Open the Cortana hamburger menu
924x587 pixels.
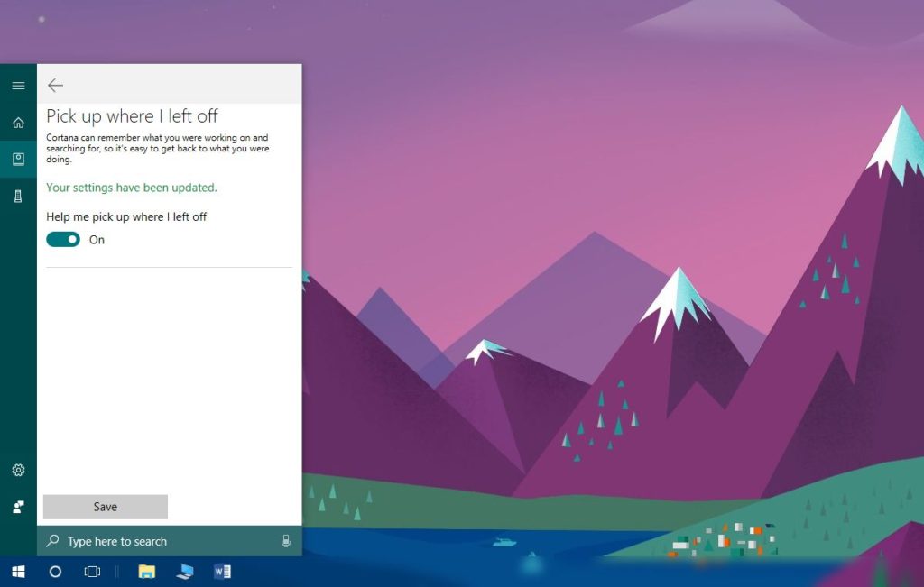pyautogui.click(x=18, y=85)
